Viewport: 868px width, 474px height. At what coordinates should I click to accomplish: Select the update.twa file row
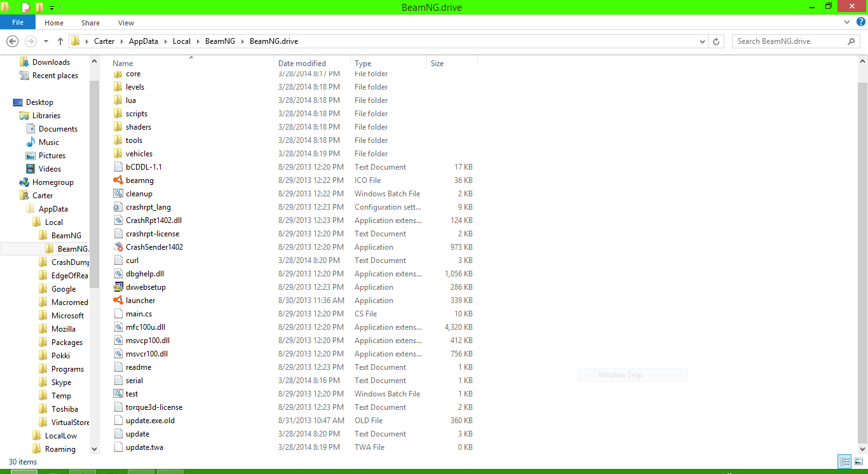tap(293, 447)
